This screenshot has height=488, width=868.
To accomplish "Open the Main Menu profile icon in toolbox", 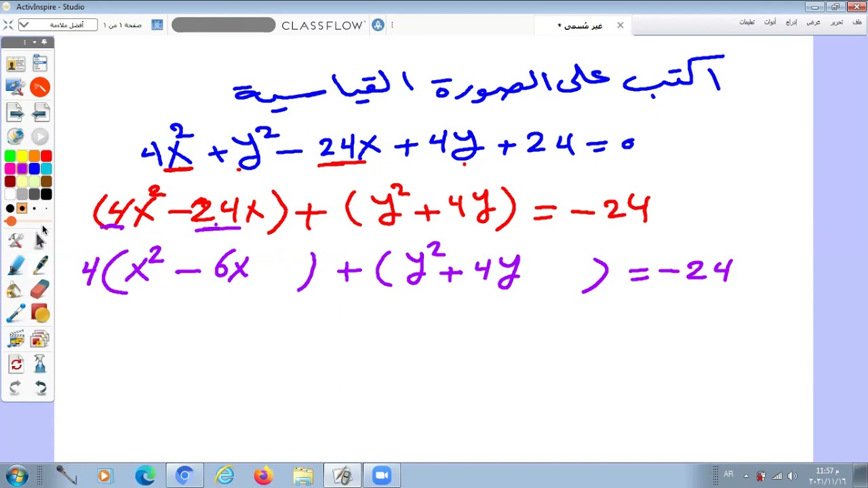I will click(15, 64).
